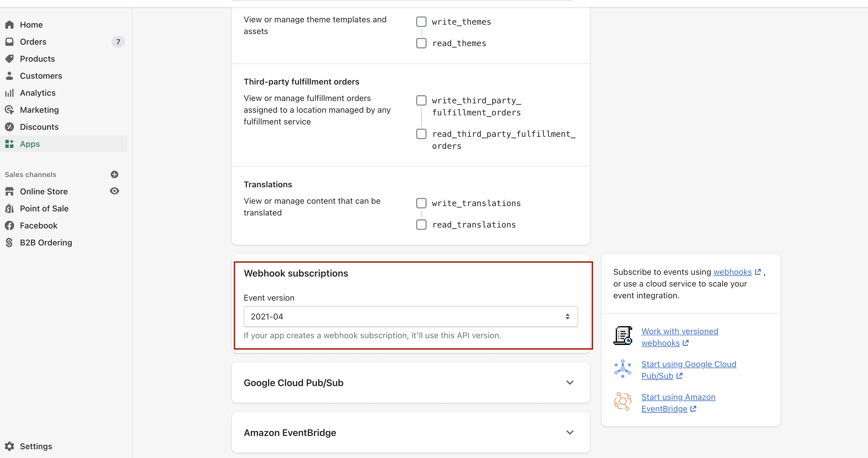Viewport: 868px width, 458px height.
Task: Click the Analytics bar chart icon
Action: [x=9, y=93]
